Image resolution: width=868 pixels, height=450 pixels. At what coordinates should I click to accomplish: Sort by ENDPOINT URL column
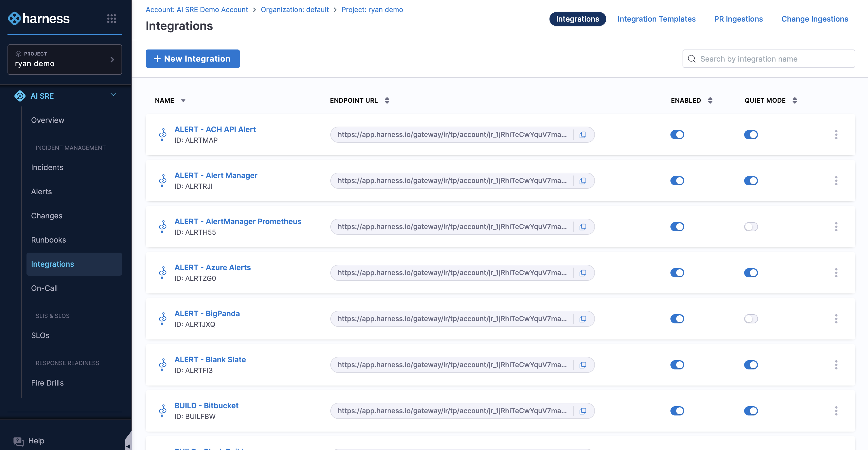pyautogui.click(x=387, y=100)
